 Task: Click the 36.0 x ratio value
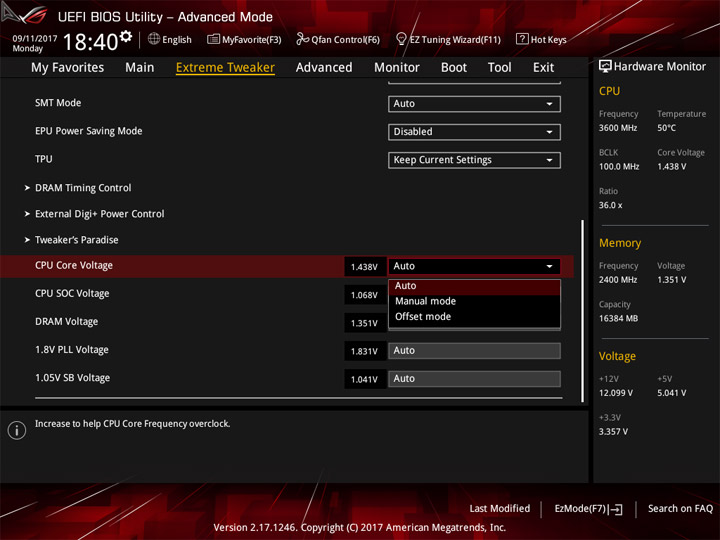click(x=610, y=205)
